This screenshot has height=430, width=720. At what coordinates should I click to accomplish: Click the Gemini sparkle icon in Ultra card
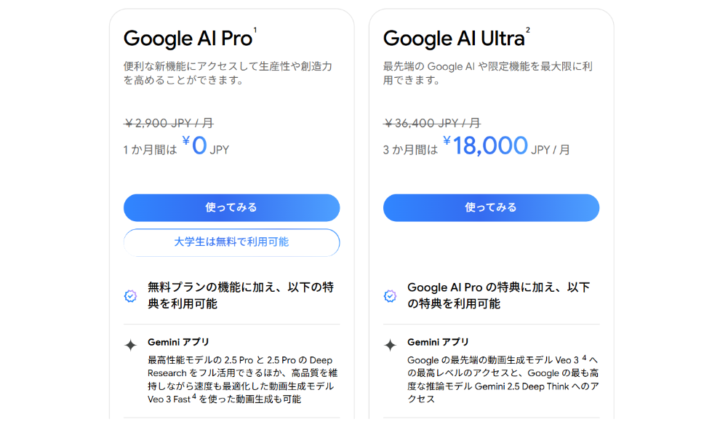tap(390, 345)
